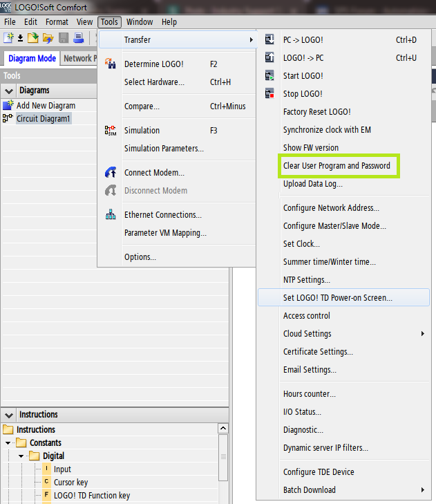The width and height of the screenshot is (436, 504).
Task: Click the Save floppy disk icon
Action: 64,38
